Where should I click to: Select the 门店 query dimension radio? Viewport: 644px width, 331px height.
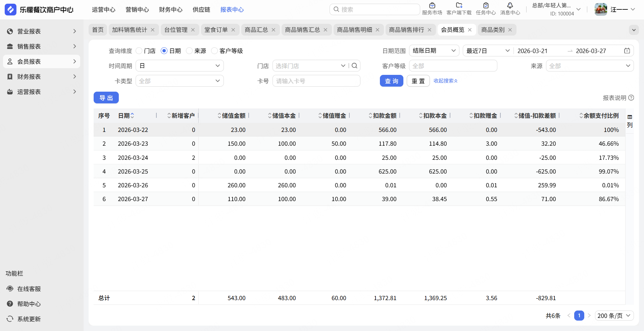point(139,51)
